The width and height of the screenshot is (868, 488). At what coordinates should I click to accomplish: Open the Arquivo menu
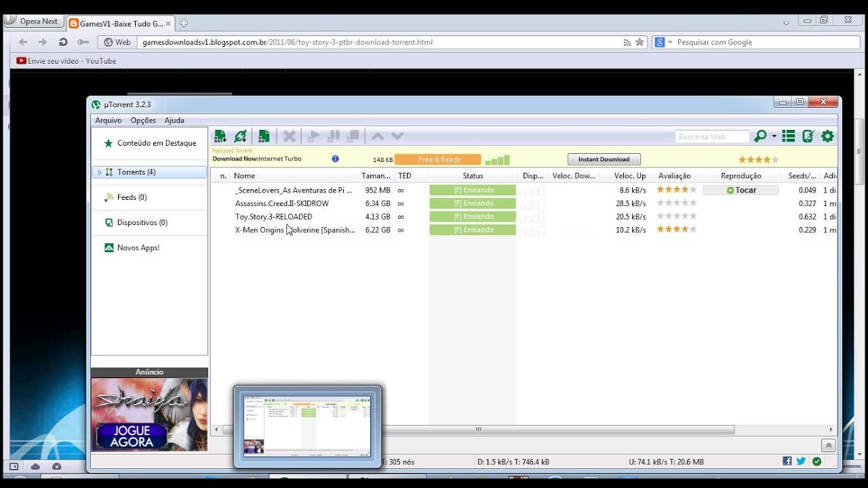[108, 120]
